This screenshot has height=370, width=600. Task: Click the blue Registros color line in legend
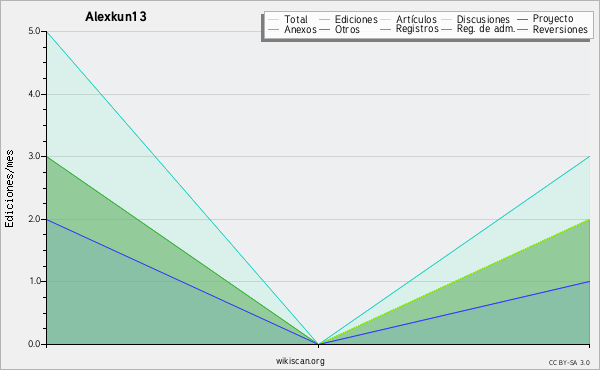click(x=386, y=29)
